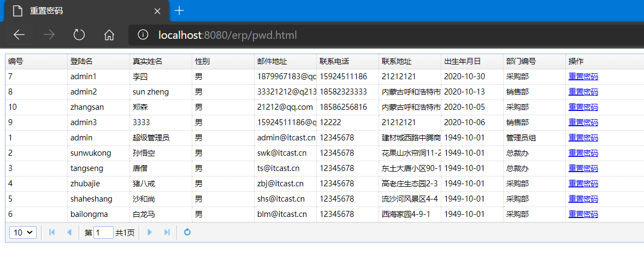The image size is (644, 271).
Task: Select the cell 超级管理员
Action: [x=161, y=138]
